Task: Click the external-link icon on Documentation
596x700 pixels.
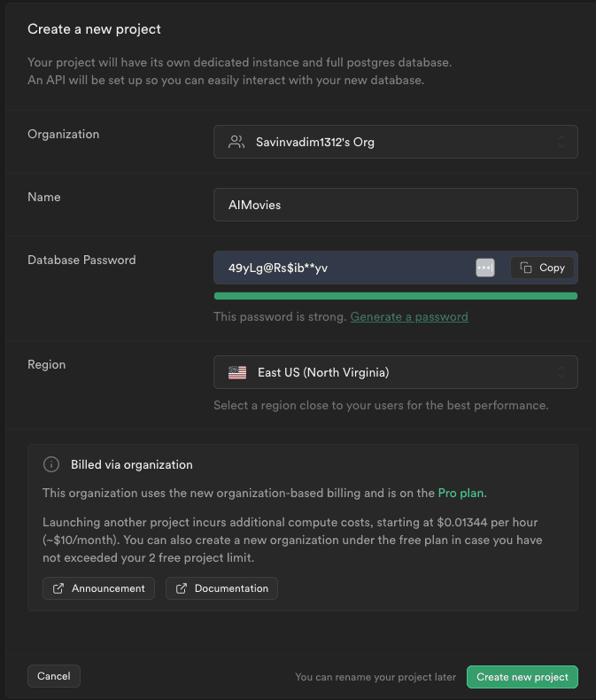Action: (x=182, y=588)
